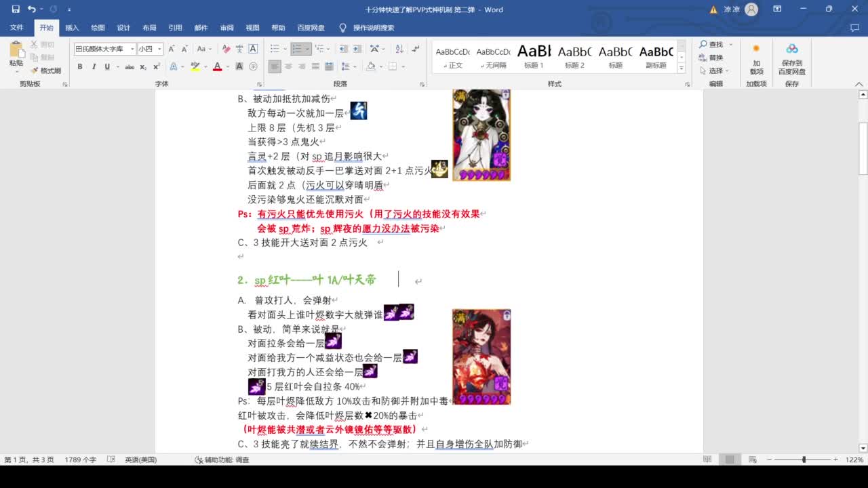Switch to the Review (审阅) tab

[x=226, y=28]
